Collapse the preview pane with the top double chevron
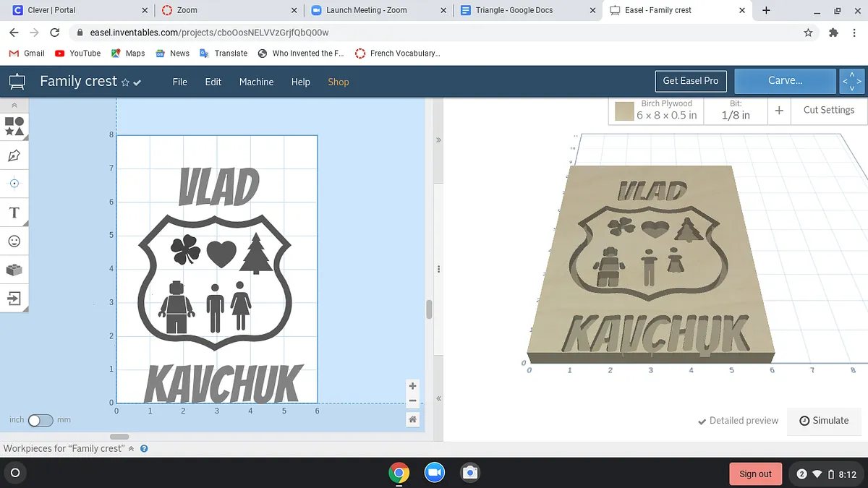The height and width of the screenshot is (488, 868). [438, 140]
